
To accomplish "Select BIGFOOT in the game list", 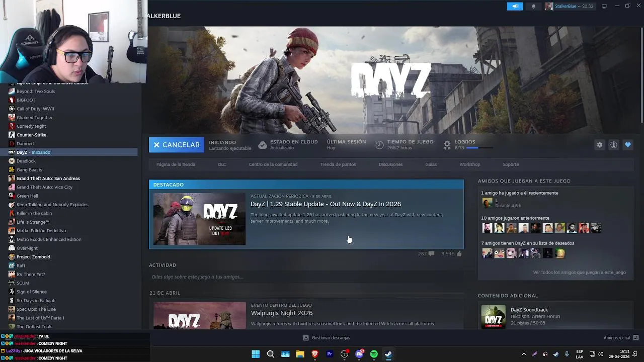I will pos(26,100).
